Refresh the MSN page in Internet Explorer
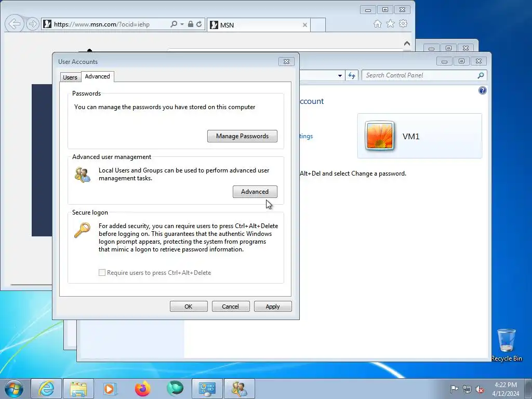This screenshot has width=532, height=399. pos(199,24)
